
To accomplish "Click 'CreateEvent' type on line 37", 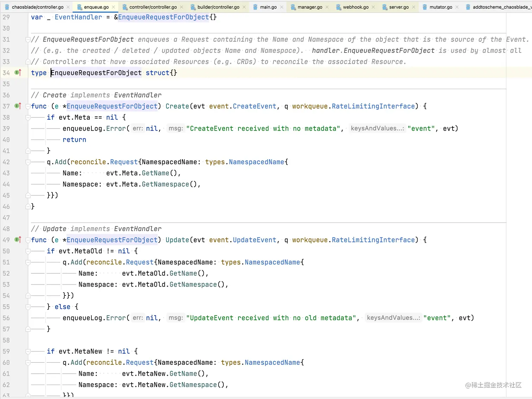I will pos(255,106).
